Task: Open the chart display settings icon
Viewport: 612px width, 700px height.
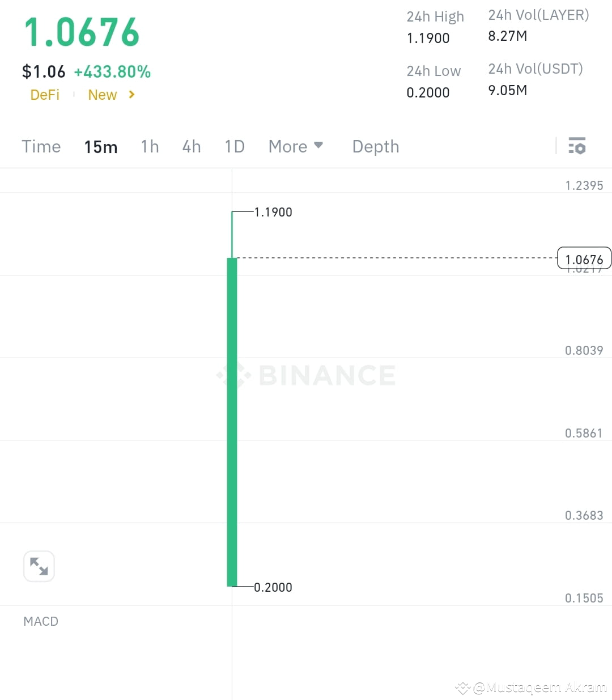Action: pos(577,146)
